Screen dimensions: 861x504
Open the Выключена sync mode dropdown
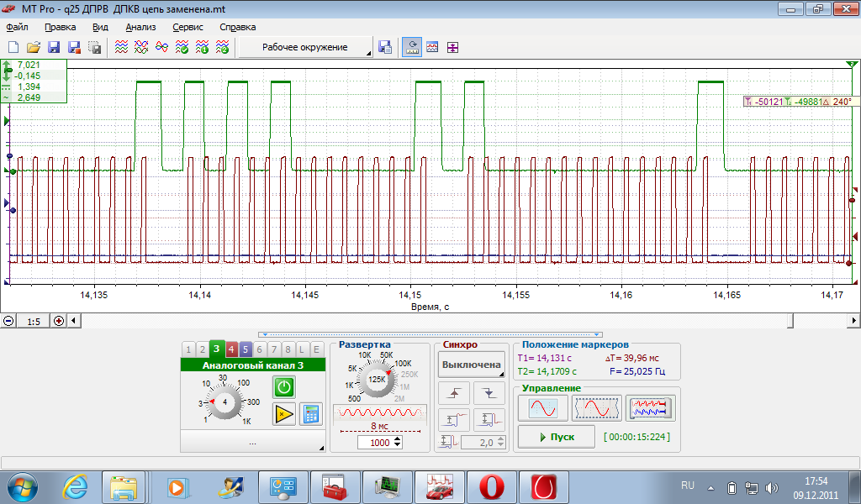472,365
